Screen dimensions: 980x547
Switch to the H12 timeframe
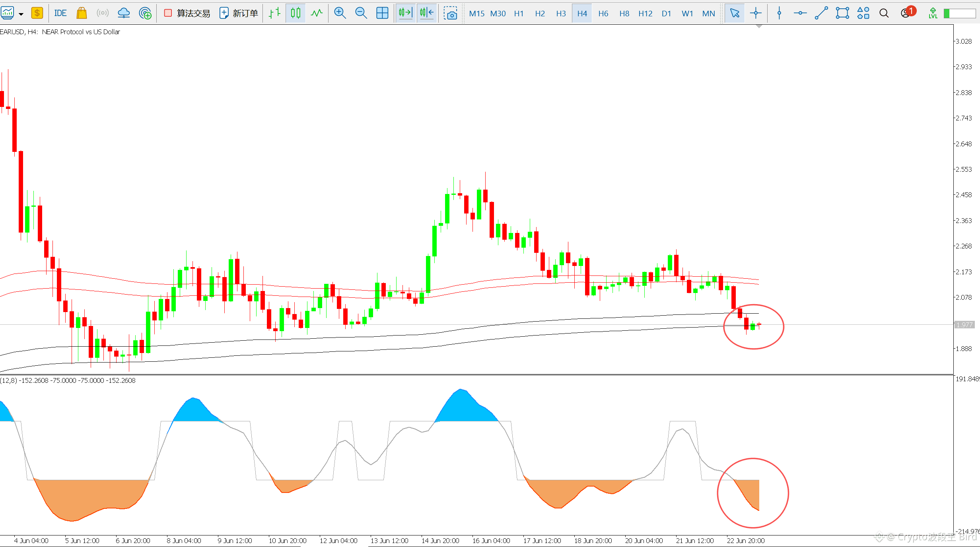pos(645,14)
